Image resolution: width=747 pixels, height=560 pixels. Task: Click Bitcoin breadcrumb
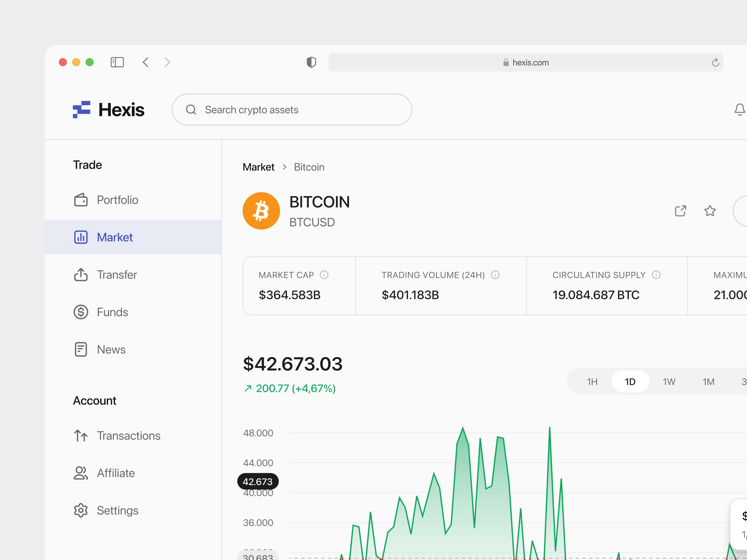tap(309, 167)
